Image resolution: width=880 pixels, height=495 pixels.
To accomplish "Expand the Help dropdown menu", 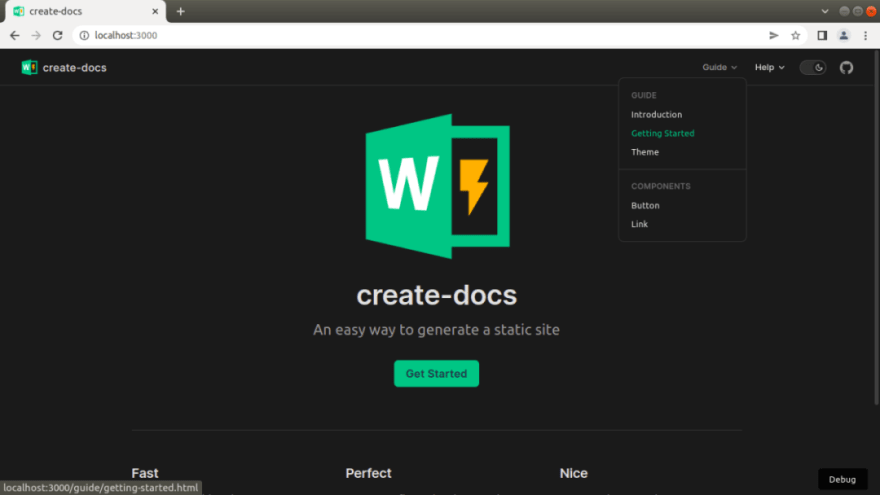I will click(769, 67).
